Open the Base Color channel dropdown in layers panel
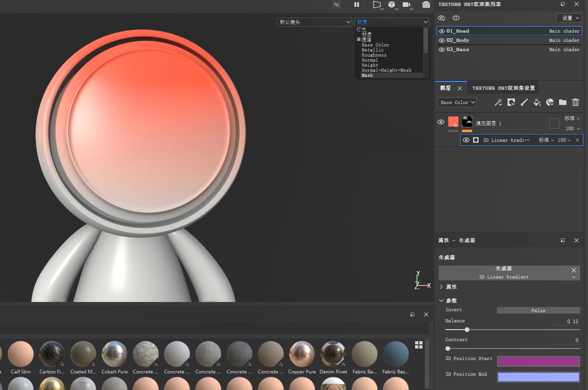This screenshot has height=390, width=588. (x=457, y=102)
